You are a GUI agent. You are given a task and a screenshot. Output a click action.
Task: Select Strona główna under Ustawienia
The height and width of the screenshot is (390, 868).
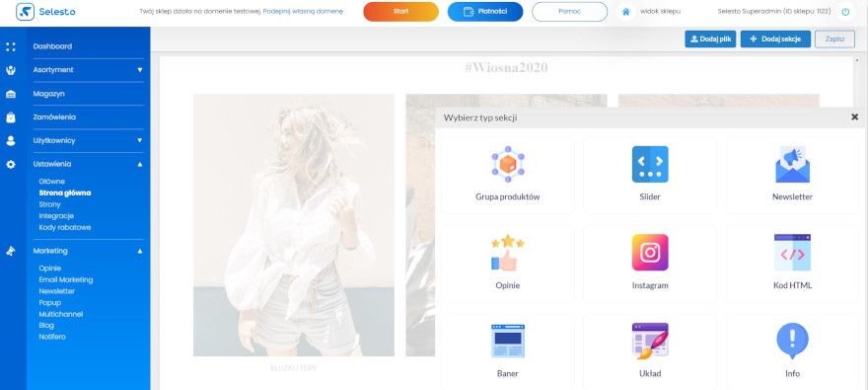pyautogui.click(x=65, y=193)
